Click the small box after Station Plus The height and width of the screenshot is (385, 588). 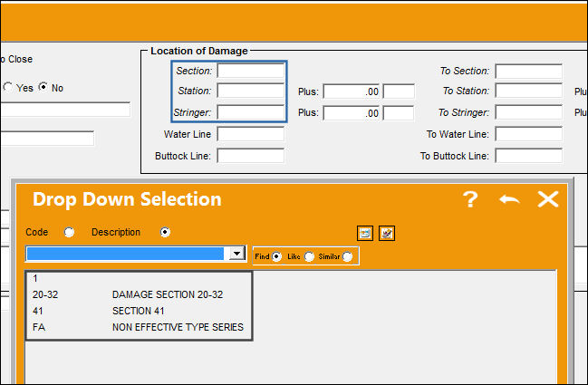pos(399,91)
